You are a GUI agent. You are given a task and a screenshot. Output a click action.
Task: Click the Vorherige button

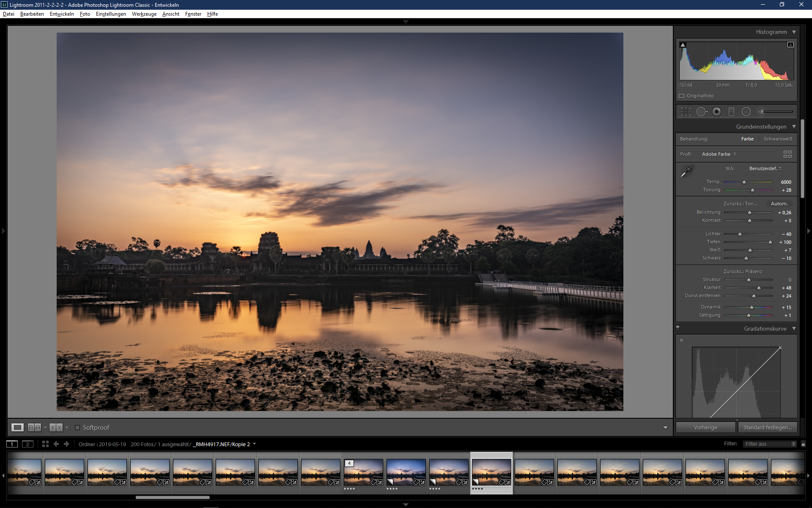pyautogui.click(x=705, y=428)
